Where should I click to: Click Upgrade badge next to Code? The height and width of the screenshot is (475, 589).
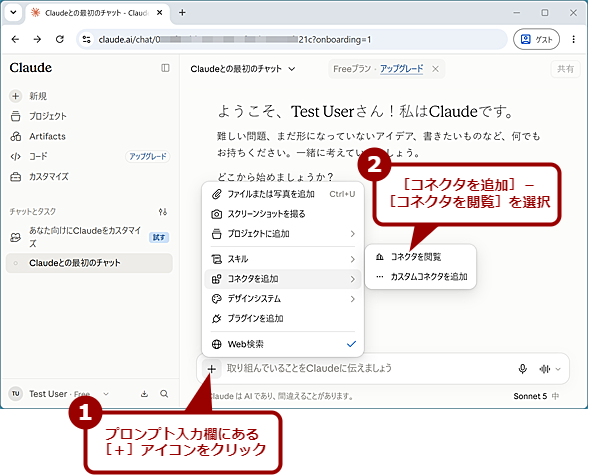pyautogui.click(x=148, y=156)
